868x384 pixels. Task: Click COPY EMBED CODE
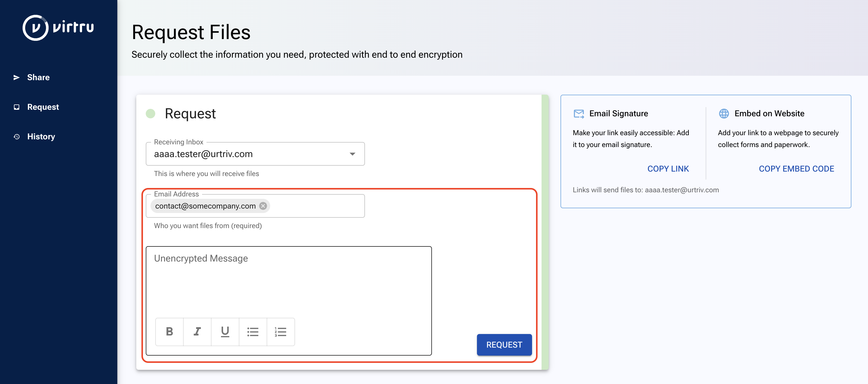796,169
